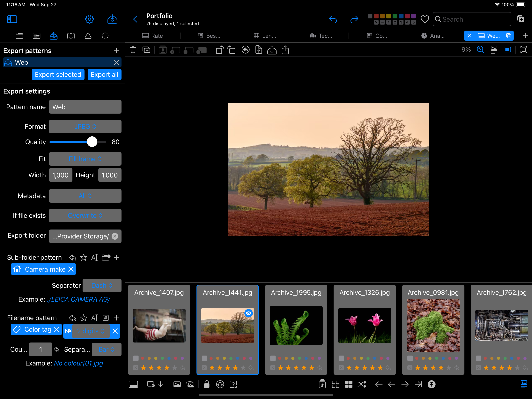Screen dimensions: 532x399
Task: Open the sub-folder Separator Dash dropdown
Action: point(102,285)
